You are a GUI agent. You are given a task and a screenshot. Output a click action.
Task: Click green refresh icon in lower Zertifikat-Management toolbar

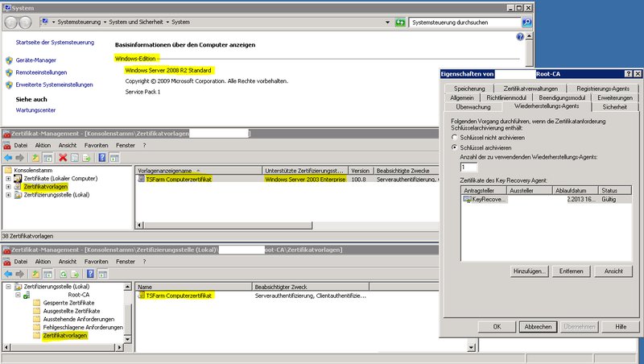coord(64,274)
